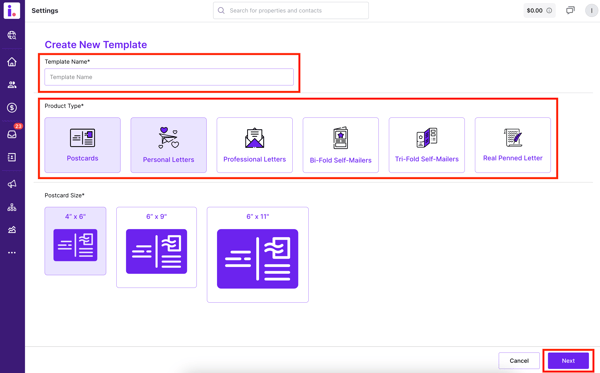Open inbox with 23 notifications

click(12, 134)
